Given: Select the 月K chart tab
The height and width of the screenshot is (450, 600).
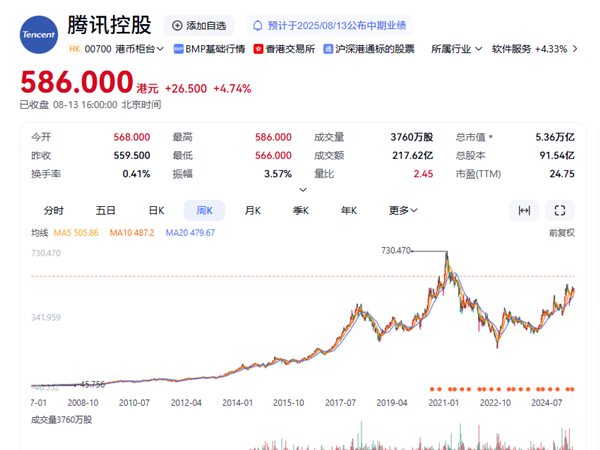Looking at the screenshot, I should (253, 210).
